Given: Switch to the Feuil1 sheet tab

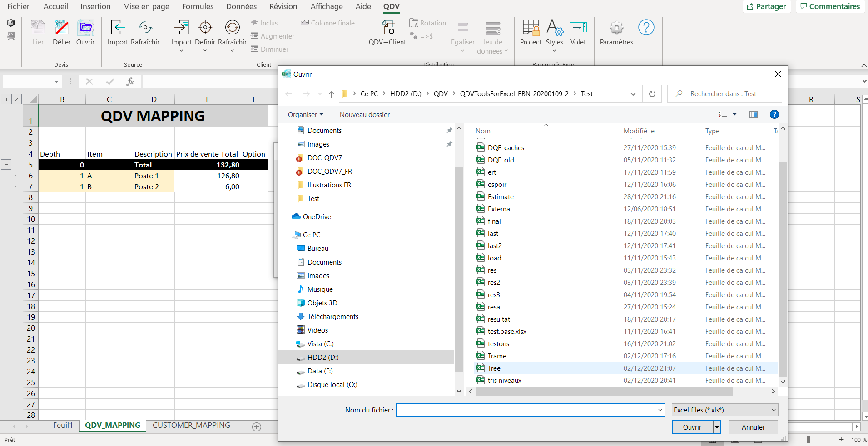Looking at the screenshot, I should [x=63, y=425].
